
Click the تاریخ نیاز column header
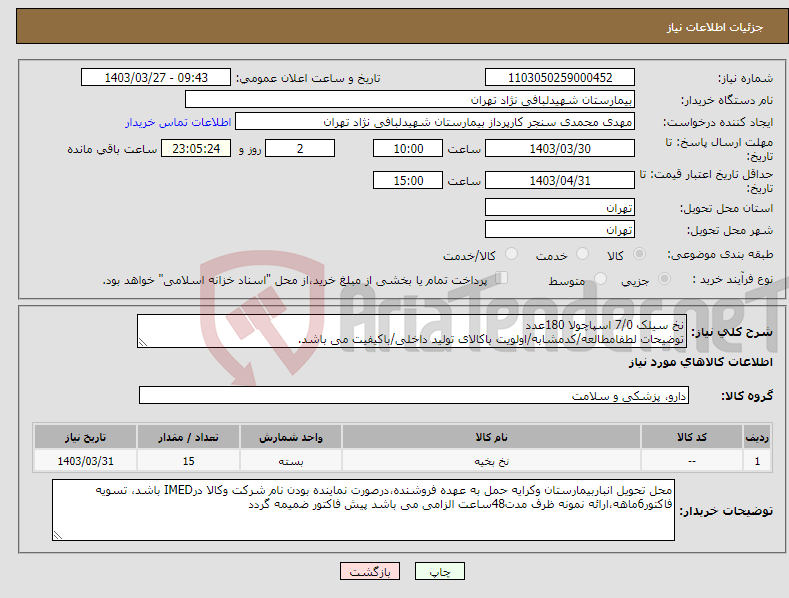[x=85, y=437]
